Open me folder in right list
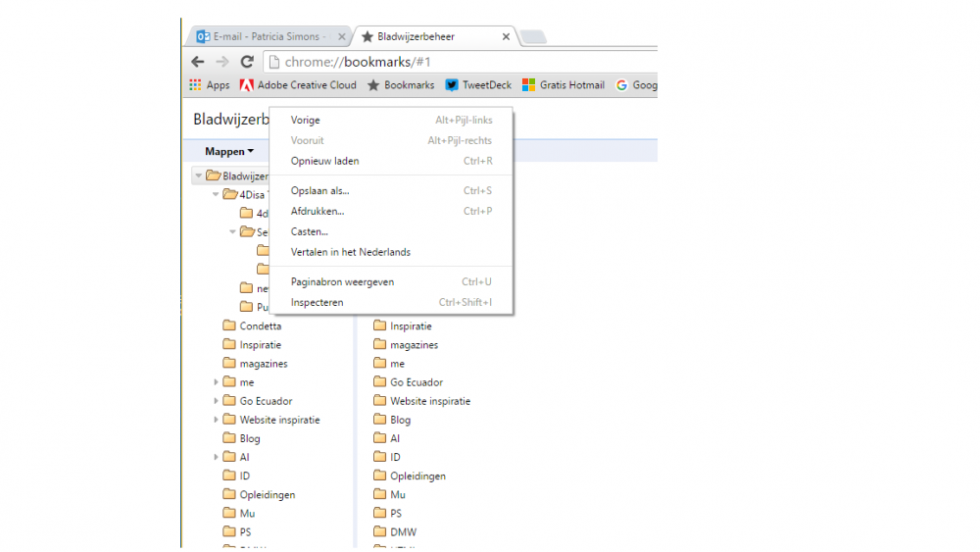Image resolution: width=980 pixels, height=552 pixels. (389, 363)
